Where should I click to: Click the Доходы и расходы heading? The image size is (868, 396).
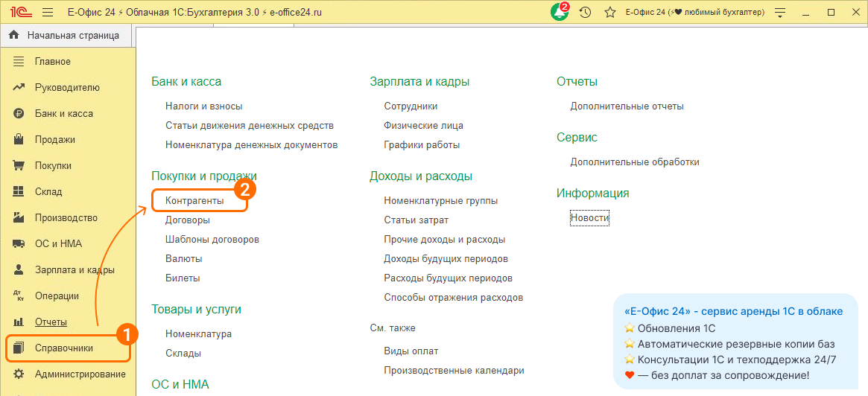[421, 176]
